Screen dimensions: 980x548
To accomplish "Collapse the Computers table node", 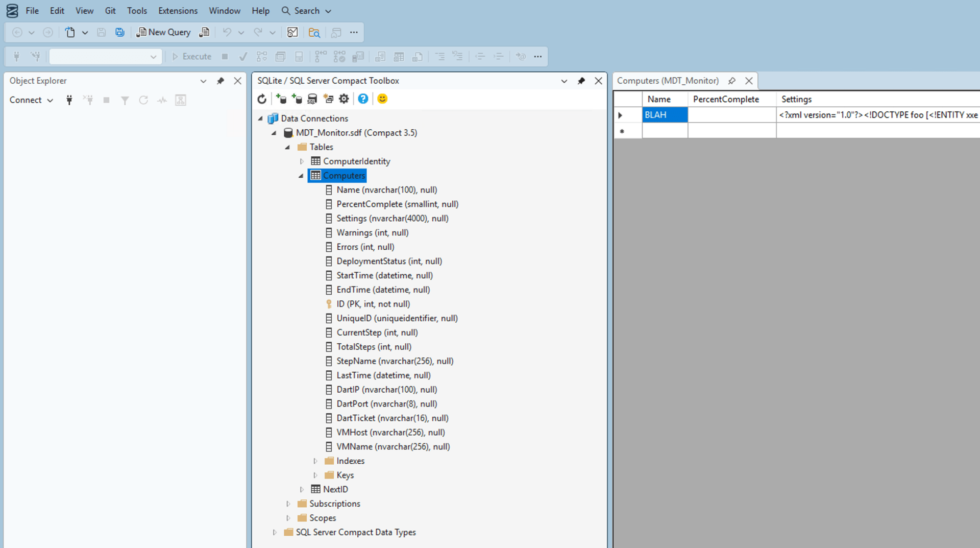I will (x=301, y=176).
